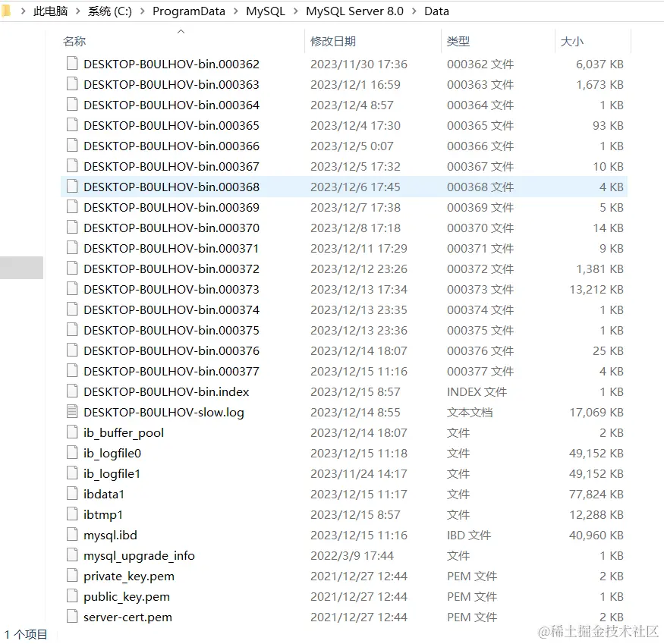Screen dimensions: 664x644
Task: Click the file icon of DESKTOP-B0ULHOV-bin.000367
Action: pyautogui.click(x=72, y=166)
